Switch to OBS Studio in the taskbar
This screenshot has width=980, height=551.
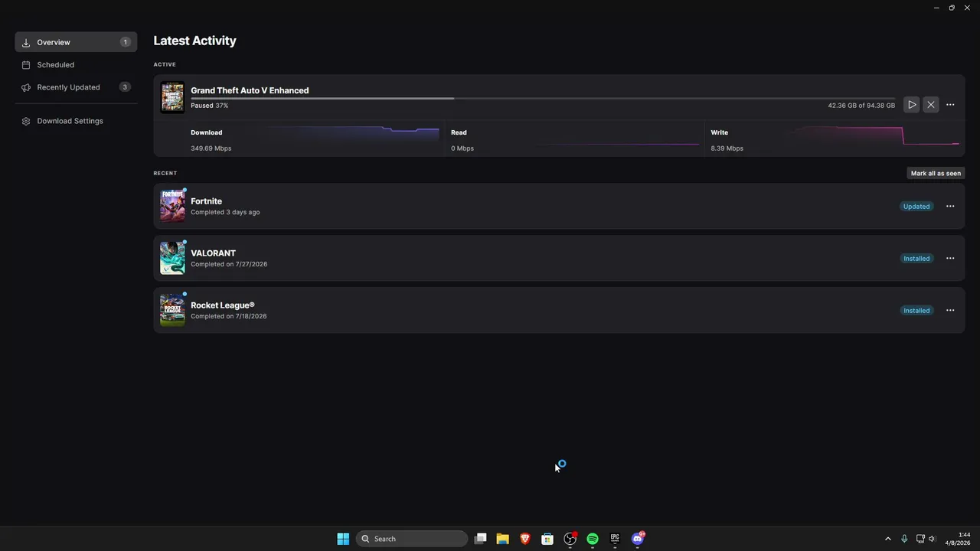(570, 539)
